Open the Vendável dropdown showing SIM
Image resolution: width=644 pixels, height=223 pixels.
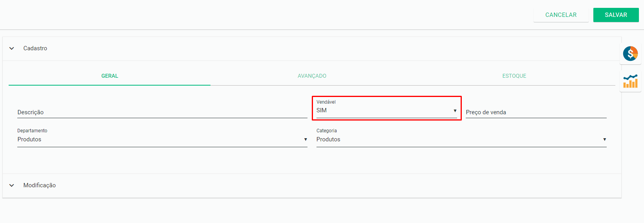tap(387, 108)
